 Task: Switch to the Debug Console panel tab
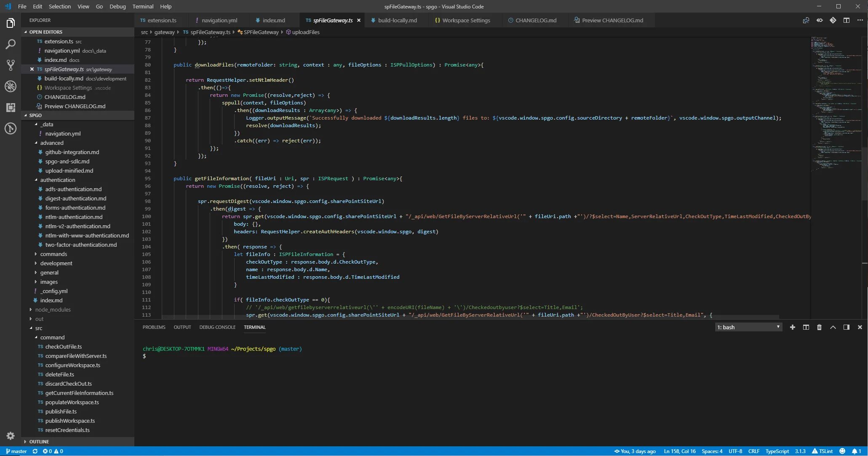pyautogui.click(x=217, y=327)
